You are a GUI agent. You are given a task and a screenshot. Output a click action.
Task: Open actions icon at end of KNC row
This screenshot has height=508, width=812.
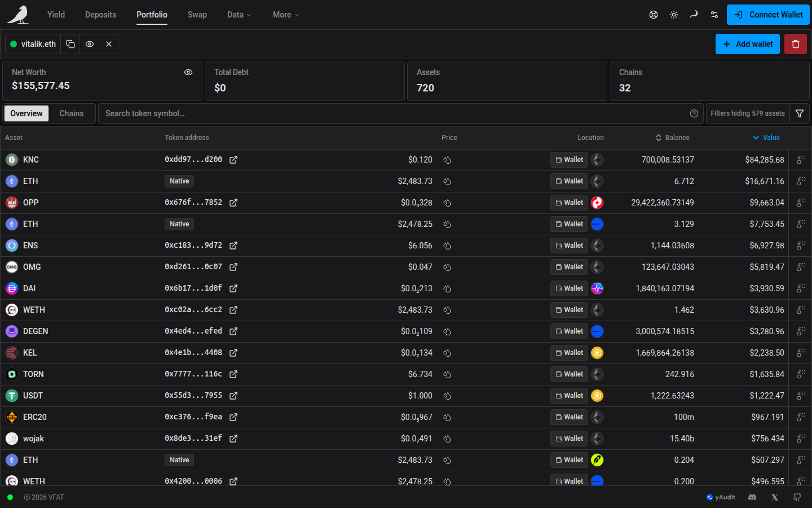point(801,160)
